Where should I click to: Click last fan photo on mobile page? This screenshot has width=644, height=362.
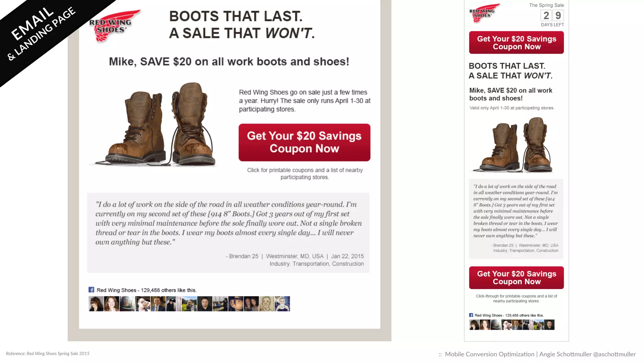click(549, 325)
